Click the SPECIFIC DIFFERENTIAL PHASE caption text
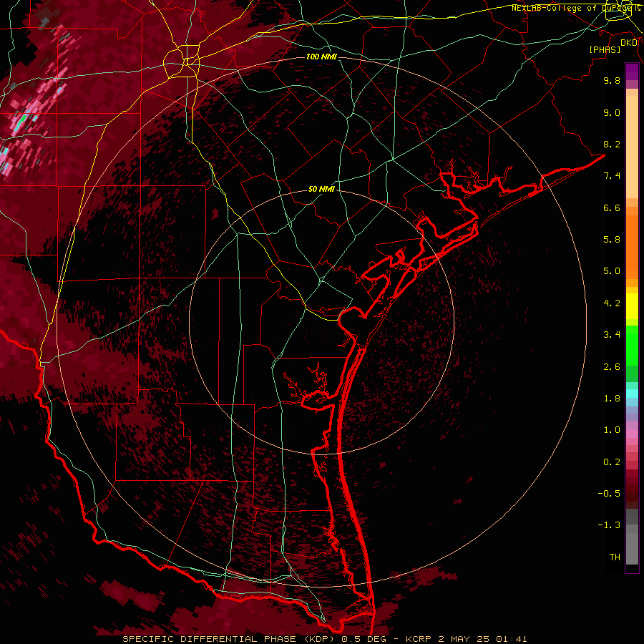 pyautogui.click(x=209, y=639)
